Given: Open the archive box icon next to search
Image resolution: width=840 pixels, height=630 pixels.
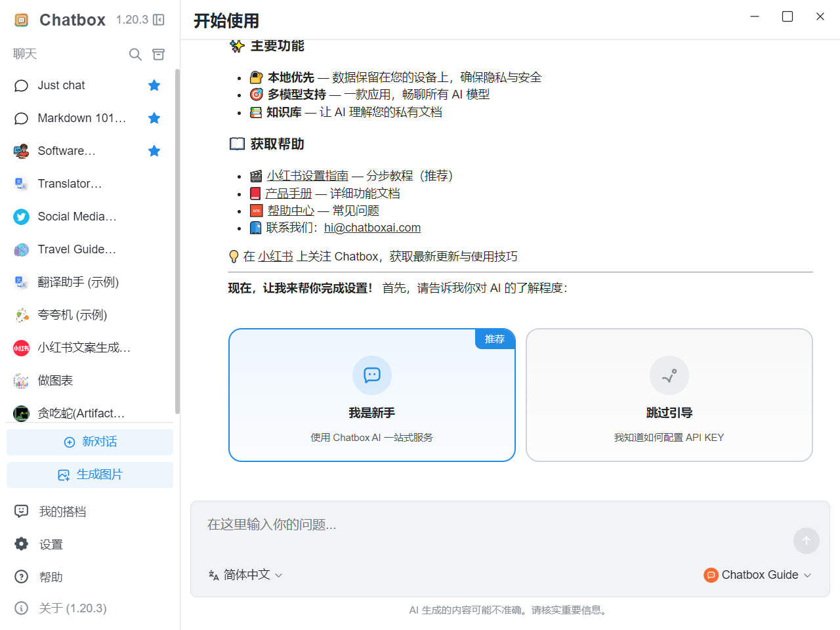Looking at the screenshot, I should (158, 54).
